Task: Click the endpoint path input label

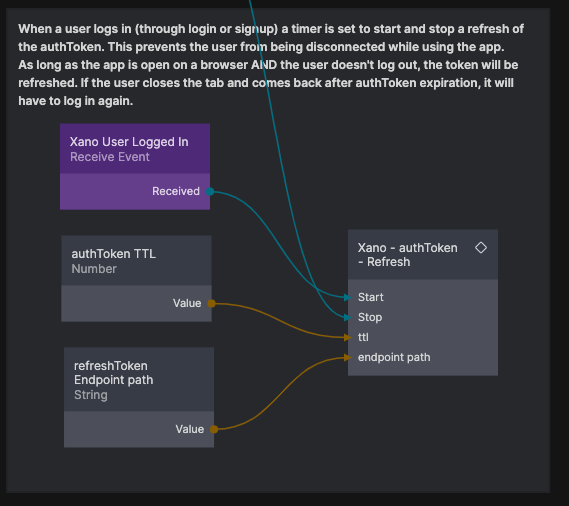Action: pyautogui.click(x=394, y=358)
